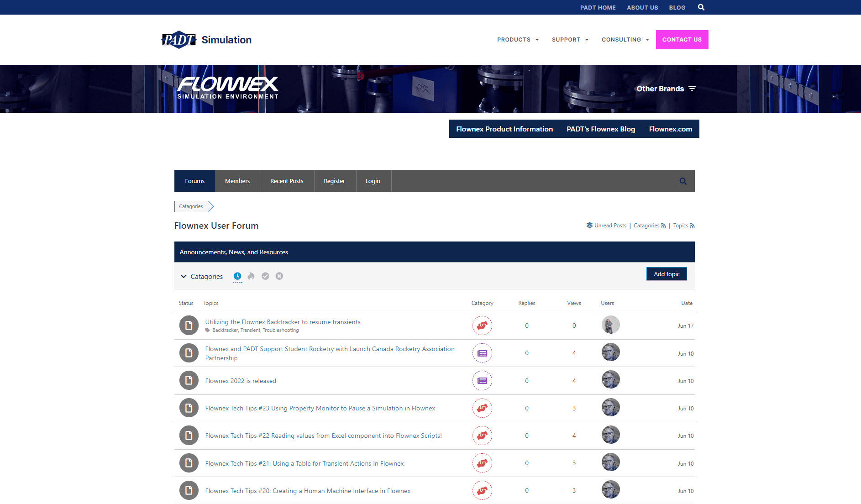Open user avatar on Tech Tips #22 row

(x=610, y=435)
